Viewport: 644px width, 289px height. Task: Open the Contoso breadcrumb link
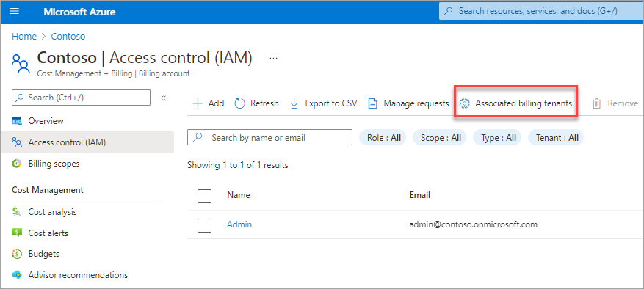click(68, 37)
